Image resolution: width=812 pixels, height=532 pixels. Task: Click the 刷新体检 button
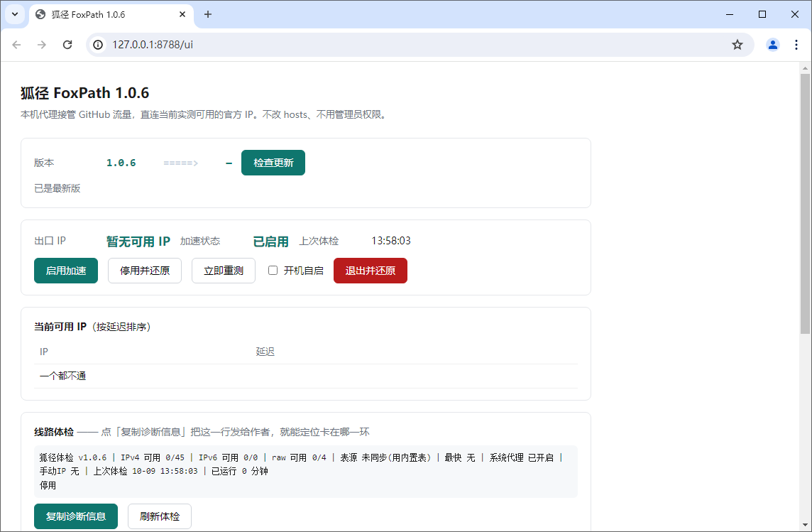click(160, 516)
